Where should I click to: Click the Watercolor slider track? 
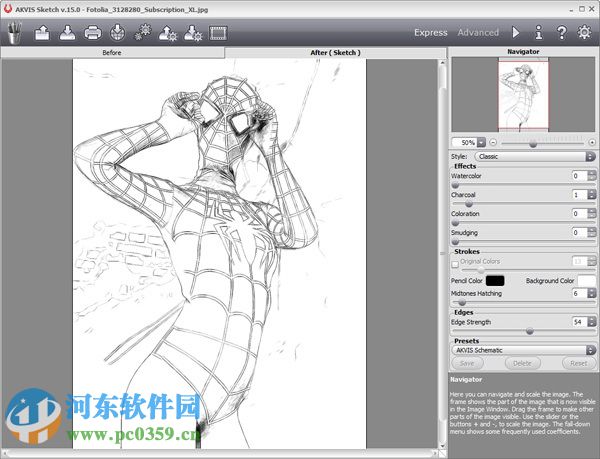523,185
